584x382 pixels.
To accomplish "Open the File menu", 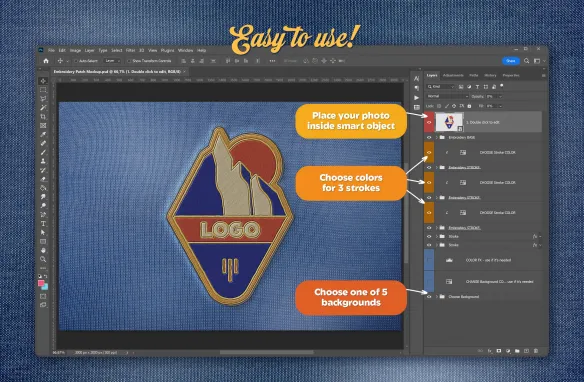I will coord(51,50).
